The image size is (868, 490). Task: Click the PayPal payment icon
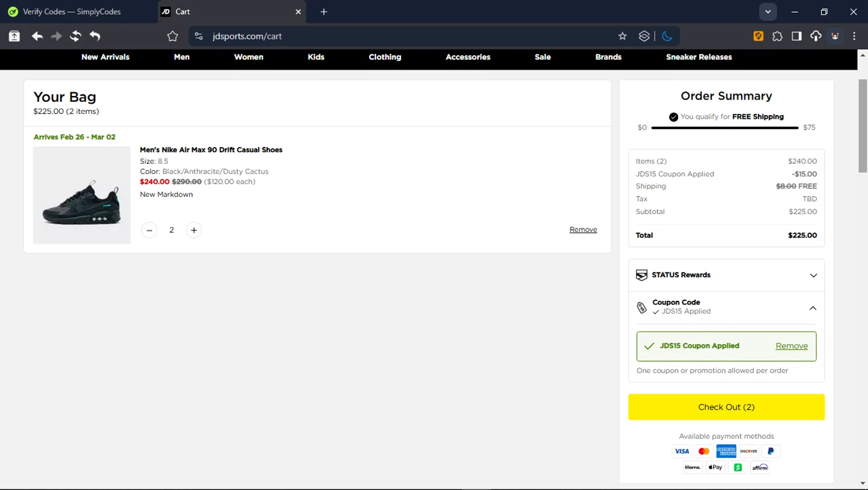click(771, 451)
